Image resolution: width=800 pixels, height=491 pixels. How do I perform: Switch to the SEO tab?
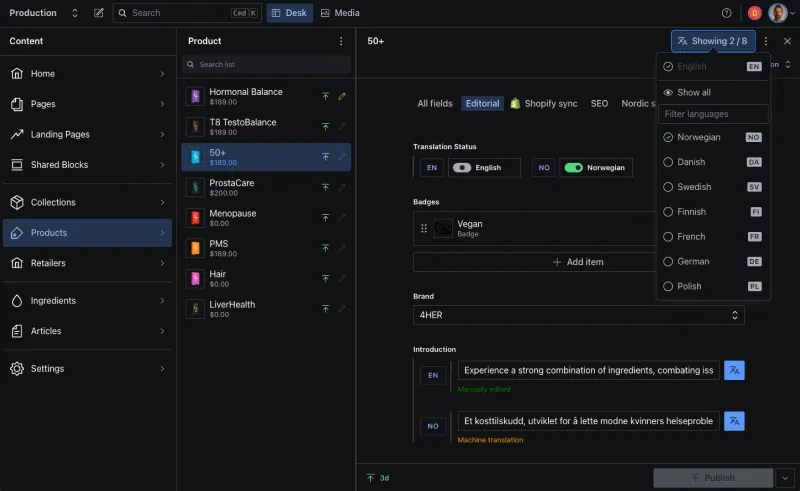click(599, 103)
